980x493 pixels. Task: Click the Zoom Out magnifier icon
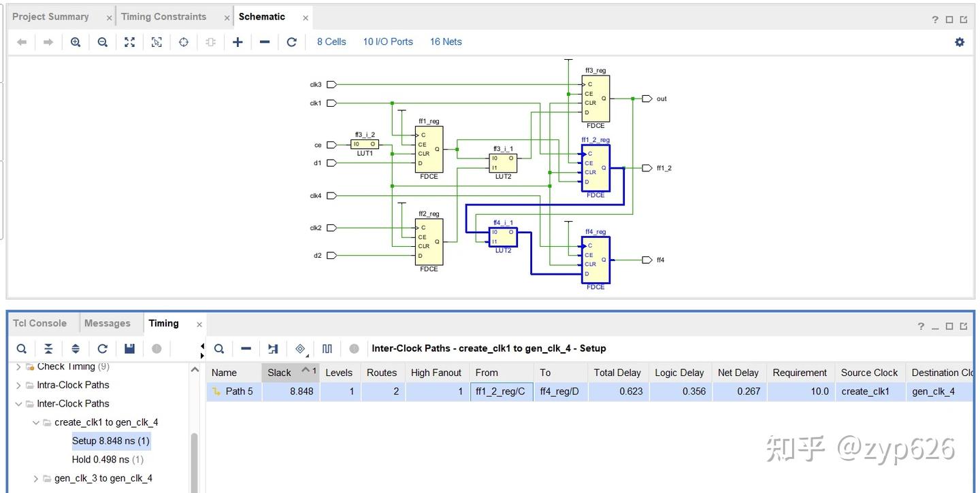103,42
